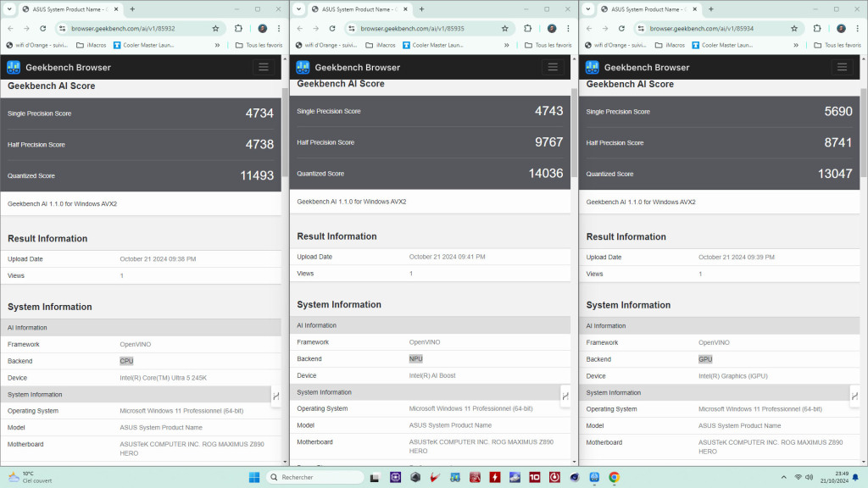Click the highlighted NPU backend value

click(x=415, y=358)
